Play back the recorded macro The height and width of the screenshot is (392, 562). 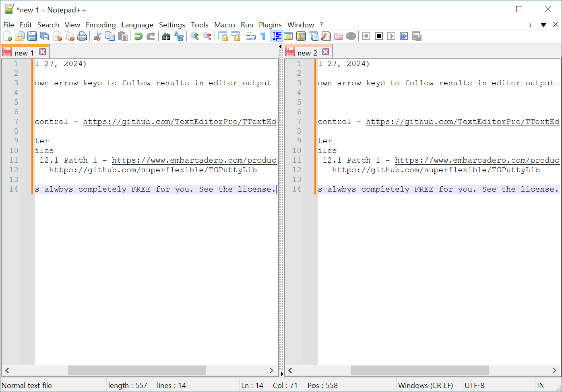[x=391, y=36]
